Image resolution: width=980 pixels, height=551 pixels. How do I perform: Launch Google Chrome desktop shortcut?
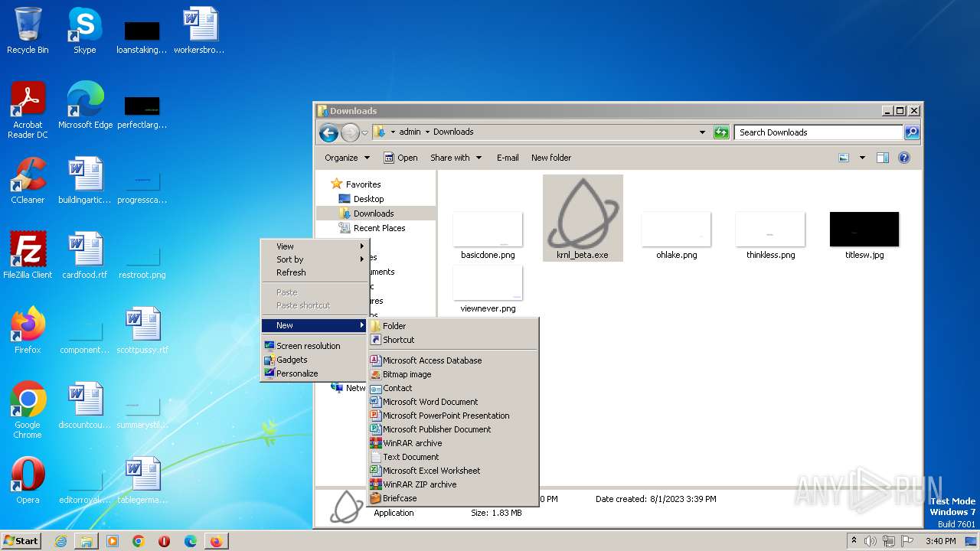[28, 409]
